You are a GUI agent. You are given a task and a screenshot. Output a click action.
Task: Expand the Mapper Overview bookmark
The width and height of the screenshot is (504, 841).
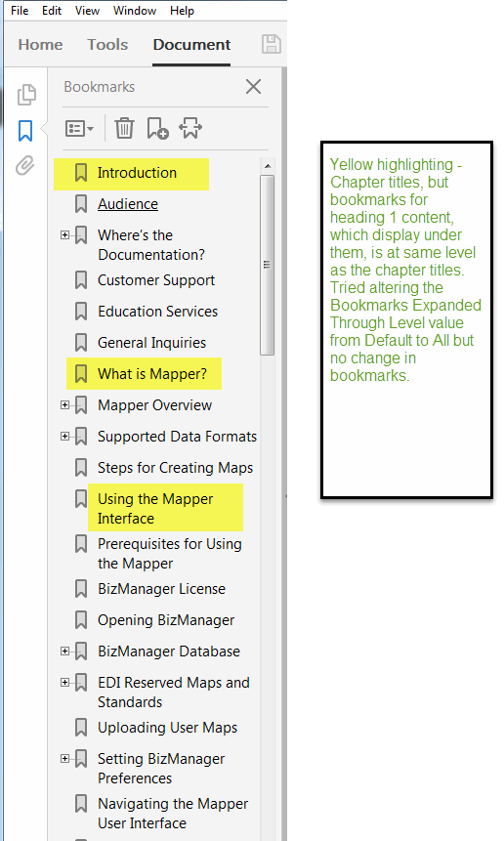click(64, 405)
